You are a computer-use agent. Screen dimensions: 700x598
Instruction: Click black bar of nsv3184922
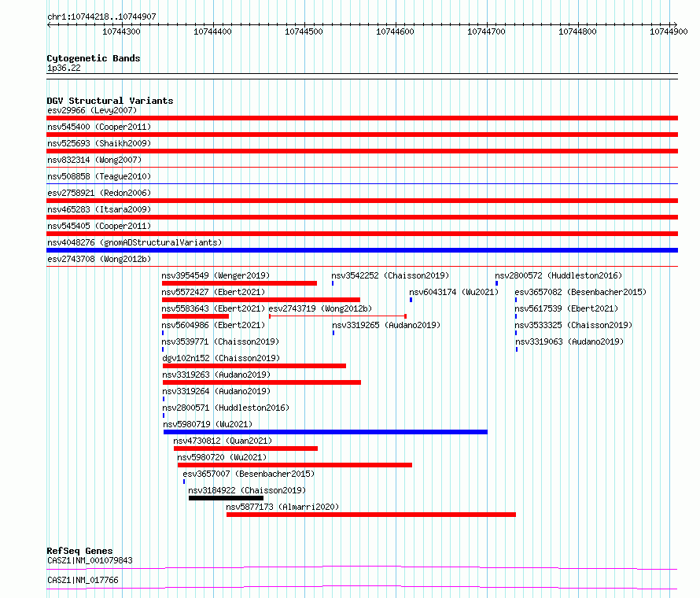pos(226,498)
